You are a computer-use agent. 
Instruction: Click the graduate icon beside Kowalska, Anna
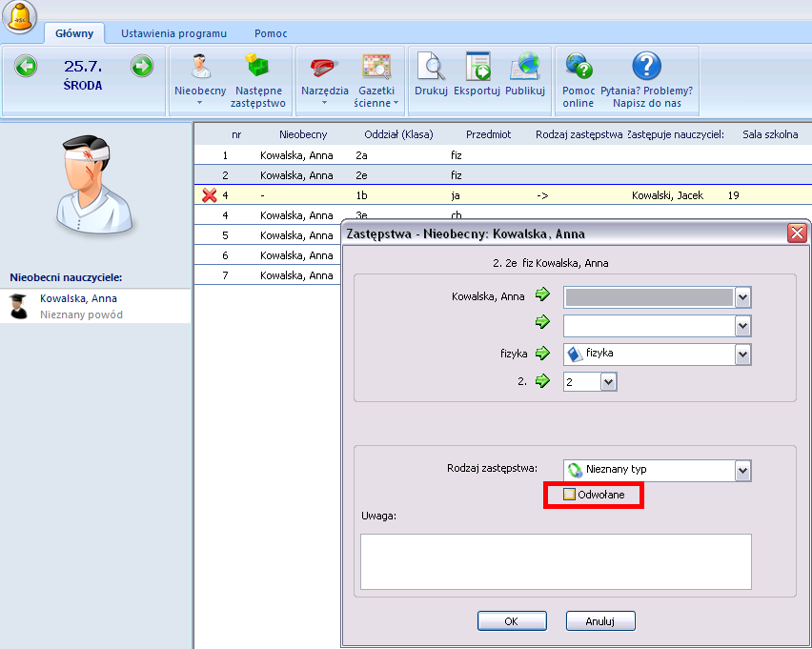19,306
